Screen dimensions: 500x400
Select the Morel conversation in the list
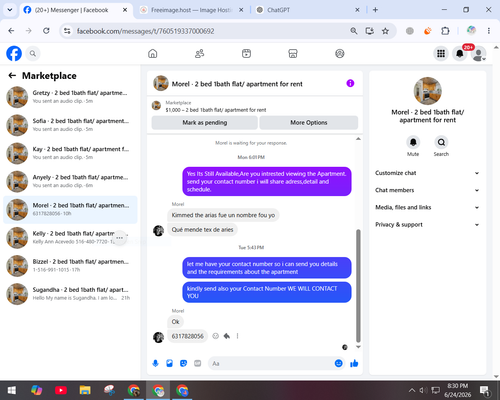pos(70,210)
